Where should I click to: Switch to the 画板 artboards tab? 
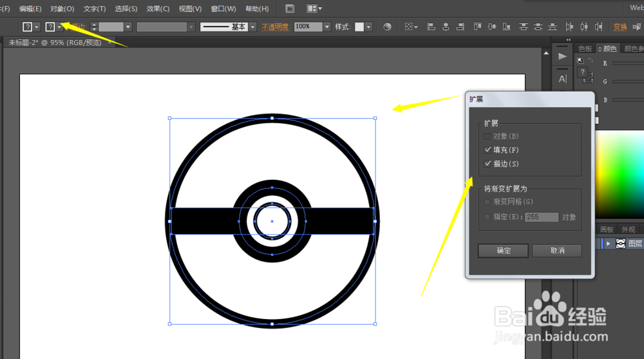(607, 229)
